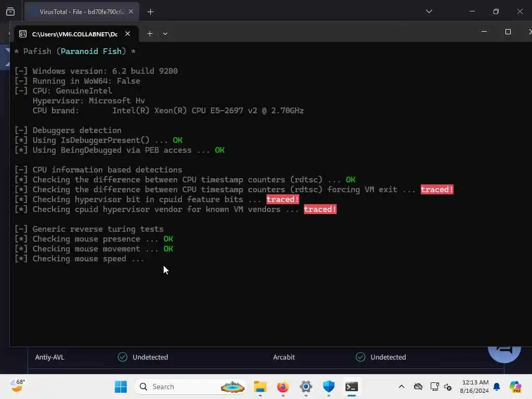Viewport: 532px width, 399px height.
Task: Open the terminal profile dropdown
Action: pos(165,34)
